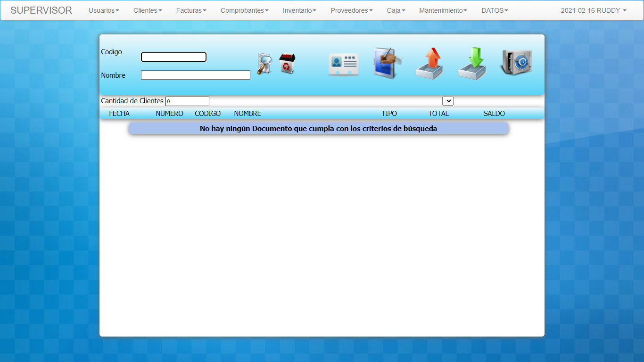Click the red up-arrow tray icon
The height and width of the screenshot is (362, 644).
(429, 64)
